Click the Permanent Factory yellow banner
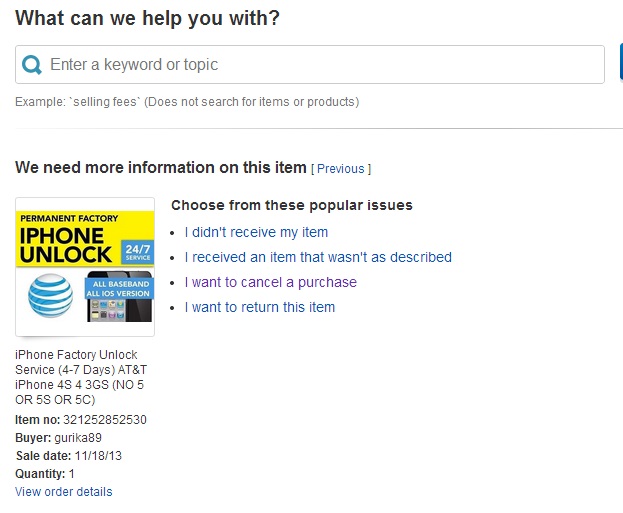 point(70,218)
